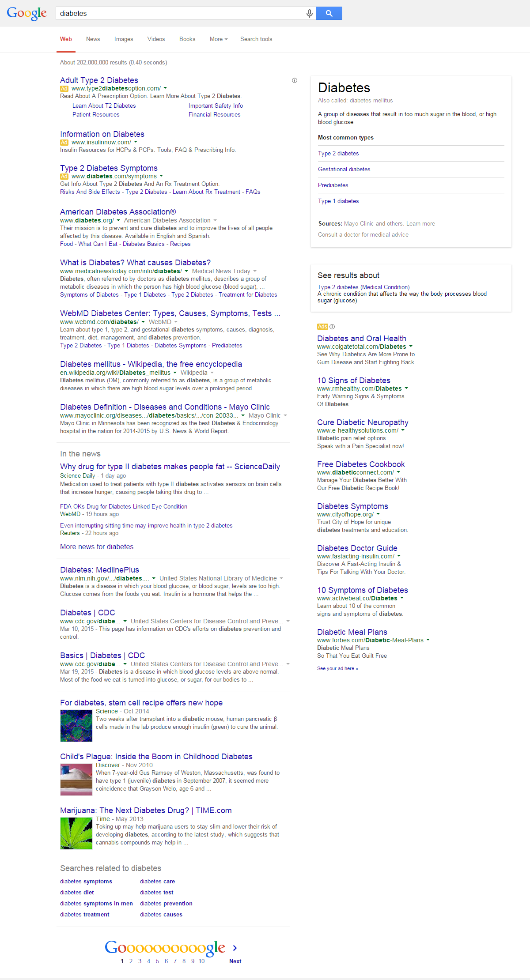Open the stem cell article thumbnail
The height and width of the screenshot is (980, 530).
(76, 725)
